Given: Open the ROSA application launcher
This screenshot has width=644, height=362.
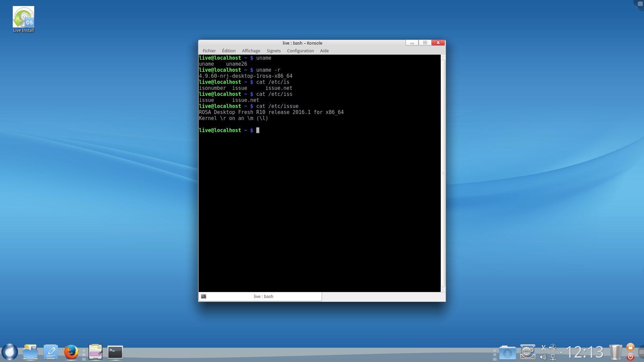Looking at the screenshot, I should (10, 352).
